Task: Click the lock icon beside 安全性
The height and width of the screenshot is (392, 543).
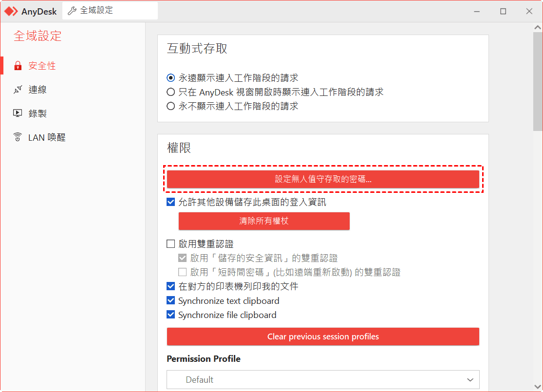Action: 18,66
